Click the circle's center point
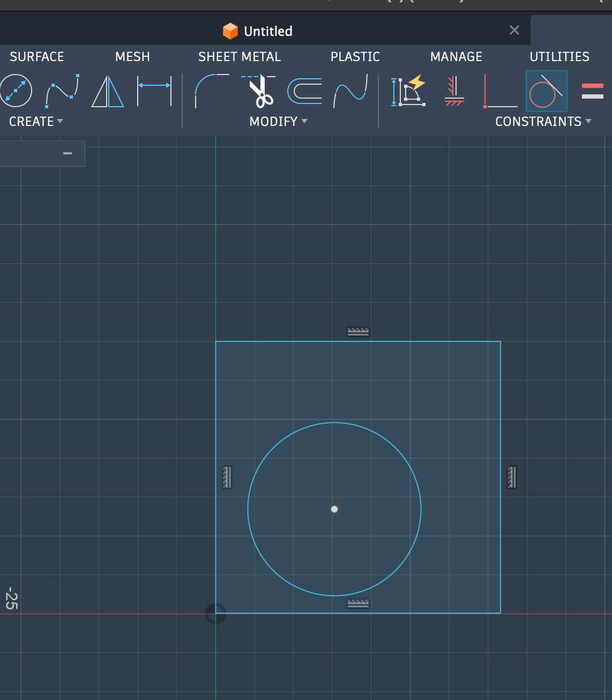This screenshot has height=700, width=612. pyautogui.click(x=334, y=509)
